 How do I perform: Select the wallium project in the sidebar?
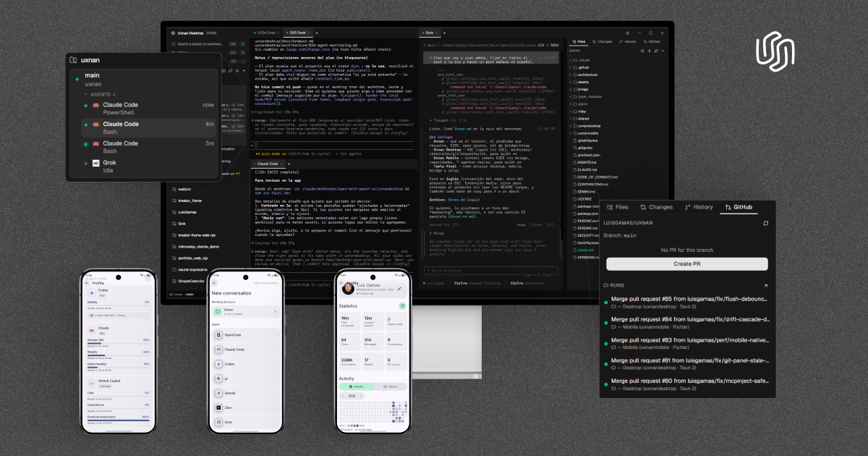(x=182, y=190)
